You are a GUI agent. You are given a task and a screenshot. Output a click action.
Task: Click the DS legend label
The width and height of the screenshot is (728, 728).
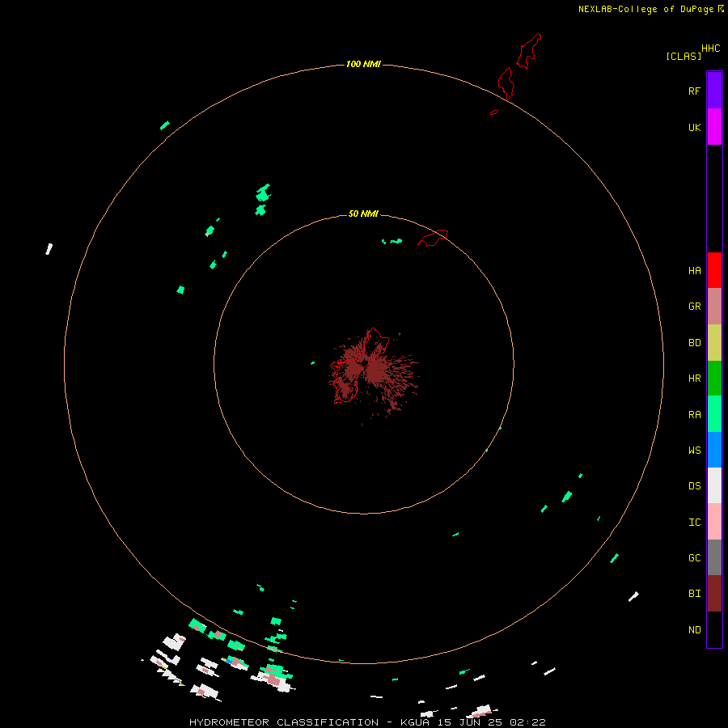pyautogui.click(x=694, y=486)
